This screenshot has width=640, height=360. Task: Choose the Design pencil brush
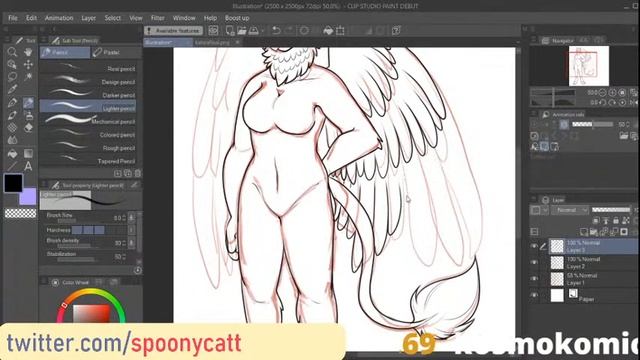[88, 81]
